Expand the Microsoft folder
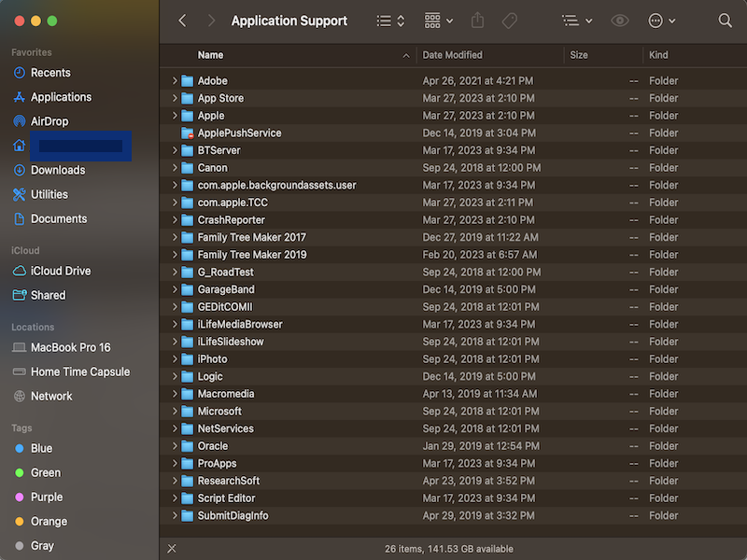Viewport: 747px width, 560px height. [175, 412]
